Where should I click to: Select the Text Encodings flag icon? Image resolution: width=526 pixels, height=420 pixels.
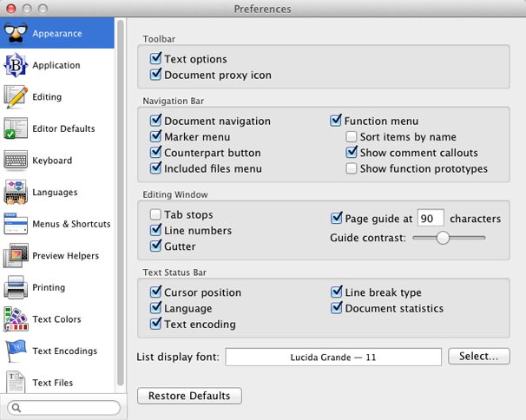pos(16,351)
